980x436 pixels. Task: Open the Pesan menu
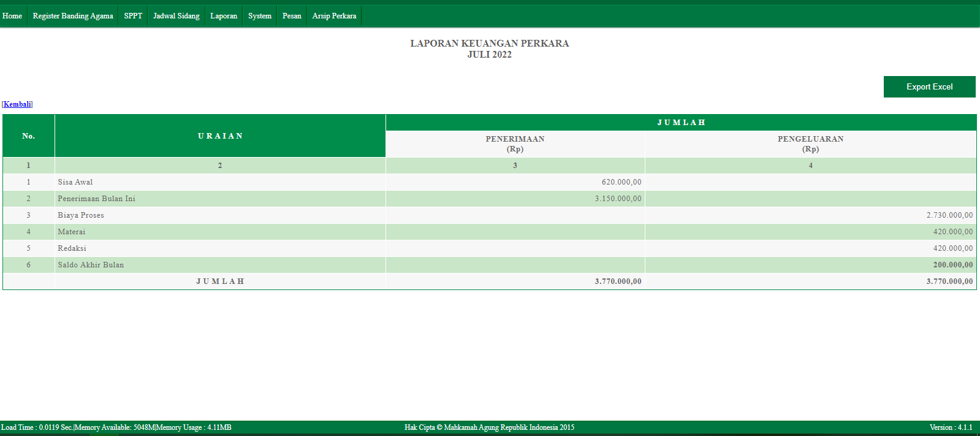(x=292, y=16)
